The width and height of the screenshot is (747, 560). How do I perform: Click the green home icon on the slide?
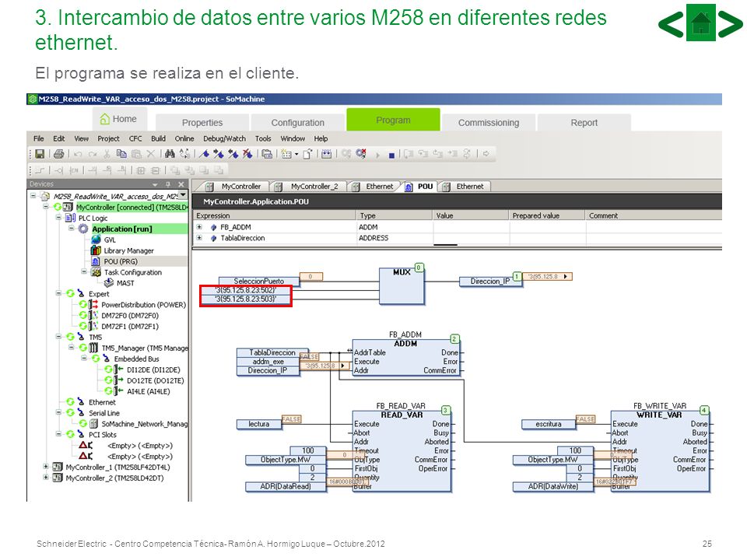click(701, 23)
